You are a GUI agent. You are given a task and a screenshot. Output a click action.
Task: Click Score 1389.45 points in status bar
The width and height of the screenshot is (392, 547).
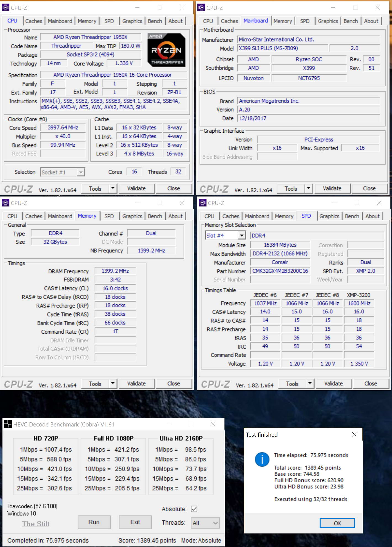coord(147,540)
